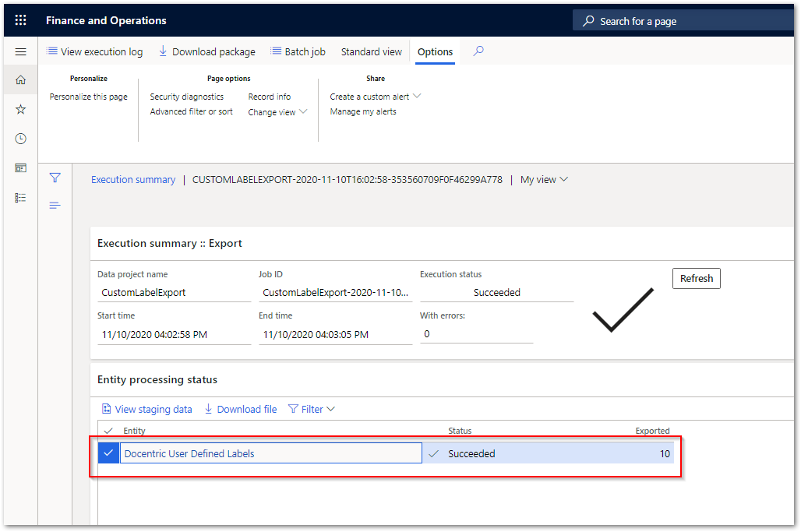The width and height of the screenshot is (801, 532).
Task: Open the app launcher waffle icon
Action: [20, 20]
